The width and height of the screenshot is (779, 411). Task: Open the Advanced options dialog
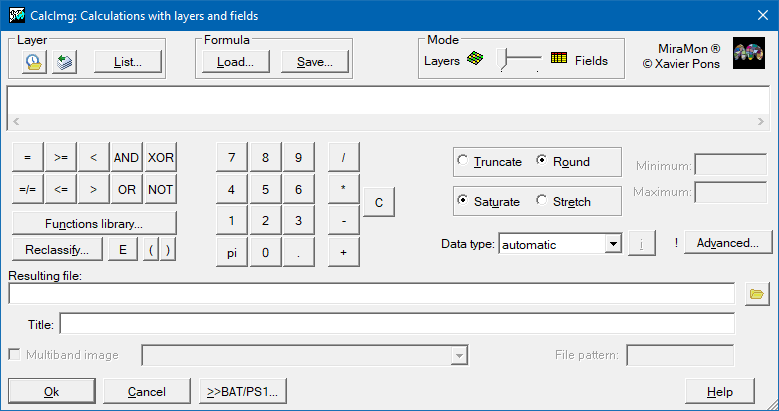728,243
